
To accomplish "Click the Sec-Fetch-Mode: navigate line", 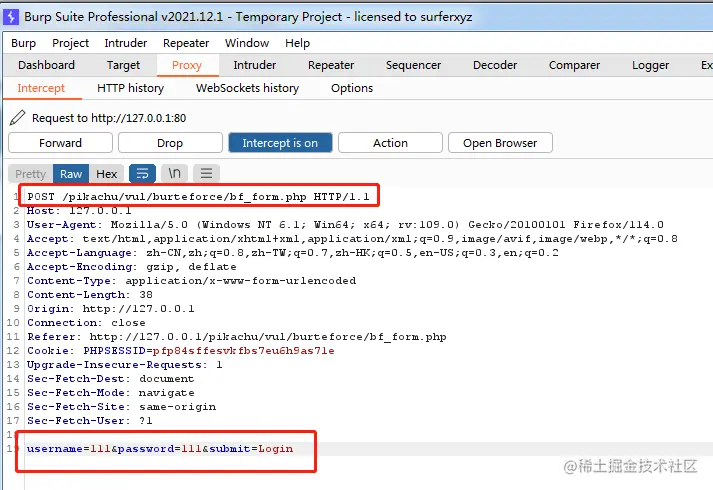I will point(110,393).
